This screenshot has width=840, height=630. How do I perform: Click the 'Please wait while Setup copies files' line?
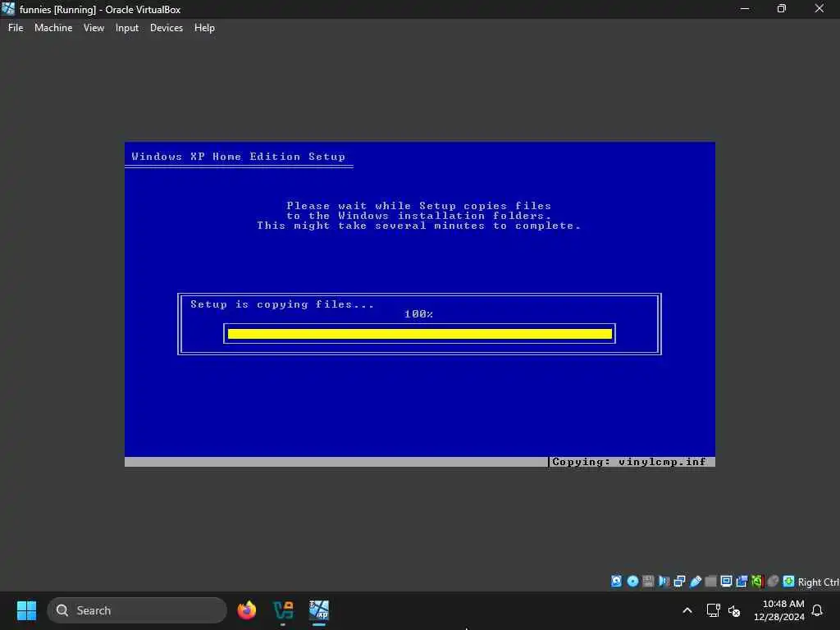(418, 206)
